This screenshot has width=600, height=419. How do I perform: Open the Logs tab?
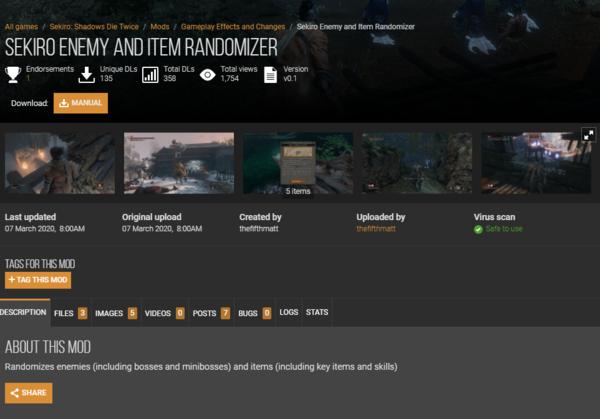tap(289, 312)
